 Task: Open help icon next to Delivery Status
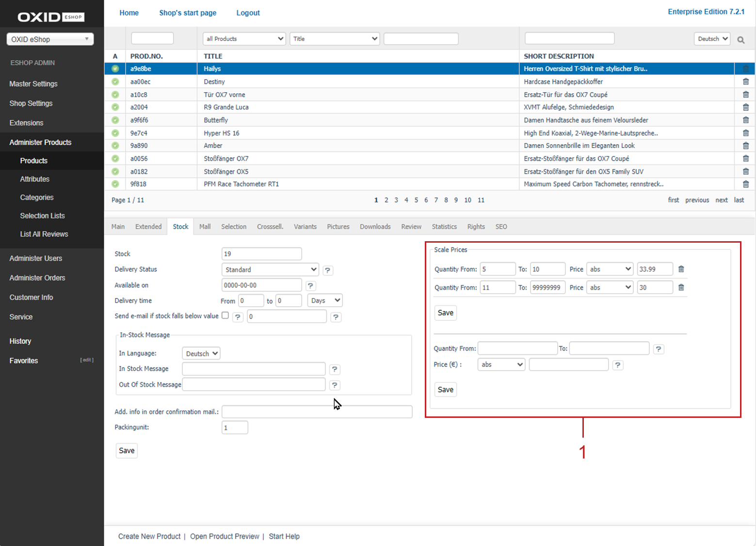click(328, 270)
